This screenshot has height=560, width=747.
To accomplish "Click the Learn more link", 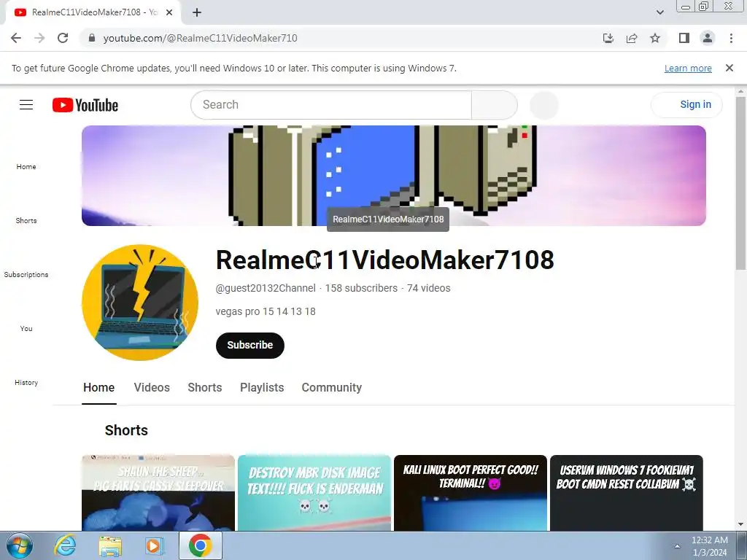I will [x=688, y=69].
